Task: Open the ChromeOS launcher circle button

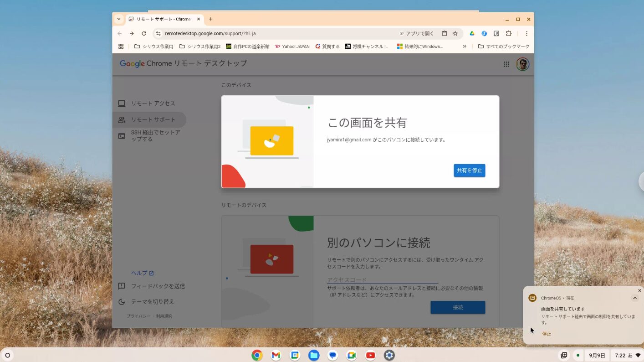Action: [x=8, y=355]
